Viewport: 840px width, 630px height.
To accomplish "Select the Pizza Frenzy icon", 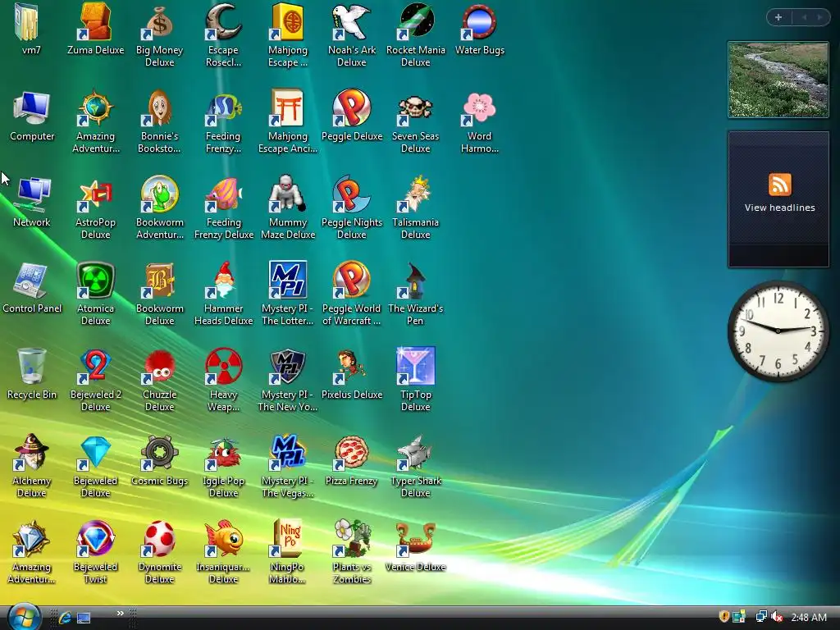I will pyautogui.click(x=351, y=453).
